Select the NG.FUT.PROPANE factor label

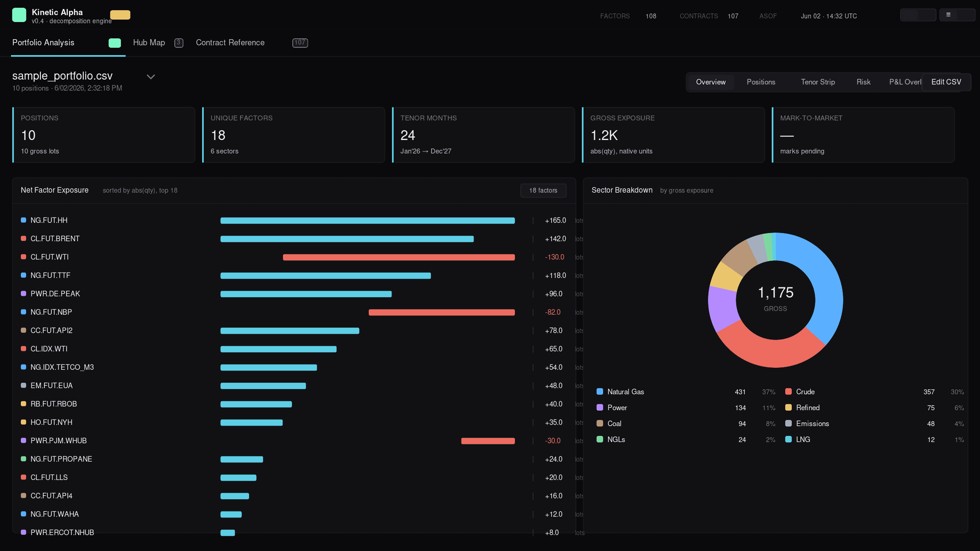point(61,459)
